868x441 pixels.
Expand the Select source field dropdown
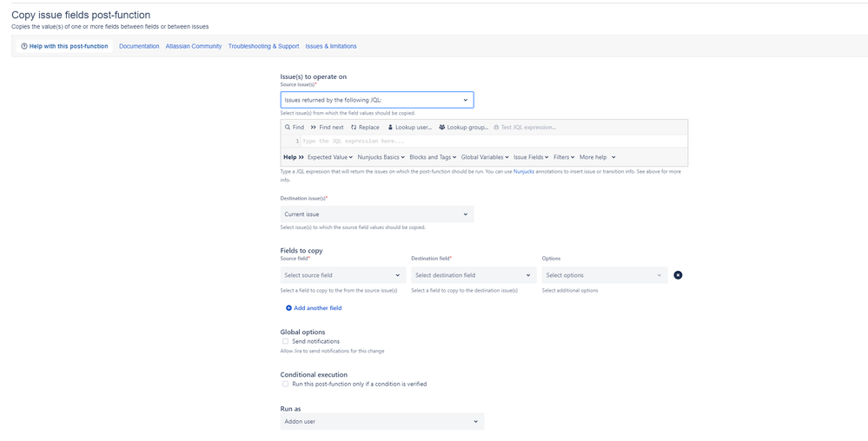point(343,275)
